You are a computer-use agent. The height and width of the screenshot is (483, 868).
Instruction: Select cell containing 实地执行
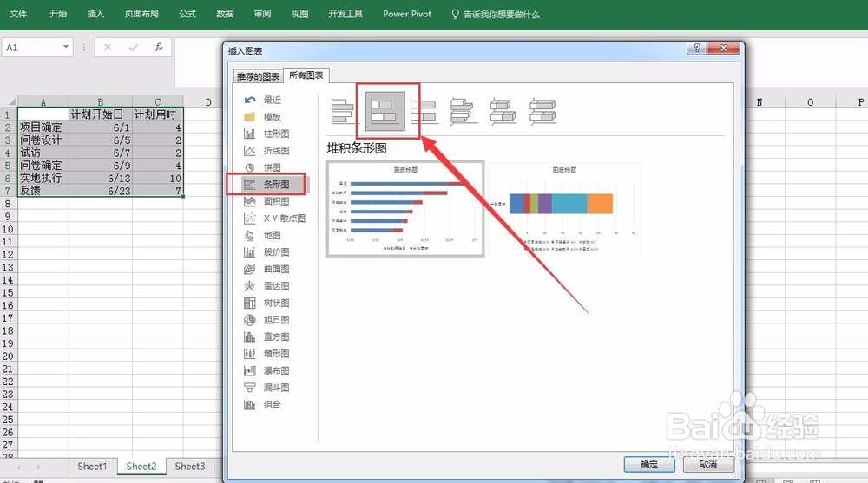tap(43, 178)
